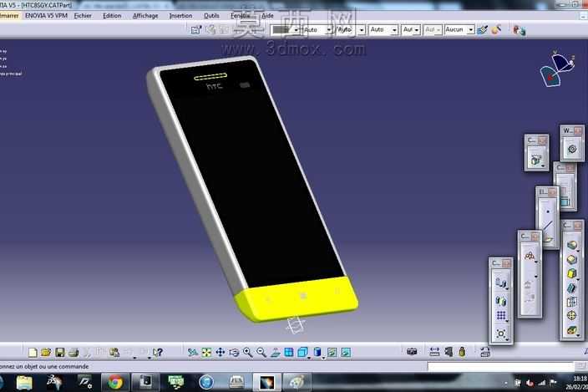
Task: Click the Scaling icon in transformation toolbar
Action: click(x=501, y=333)
